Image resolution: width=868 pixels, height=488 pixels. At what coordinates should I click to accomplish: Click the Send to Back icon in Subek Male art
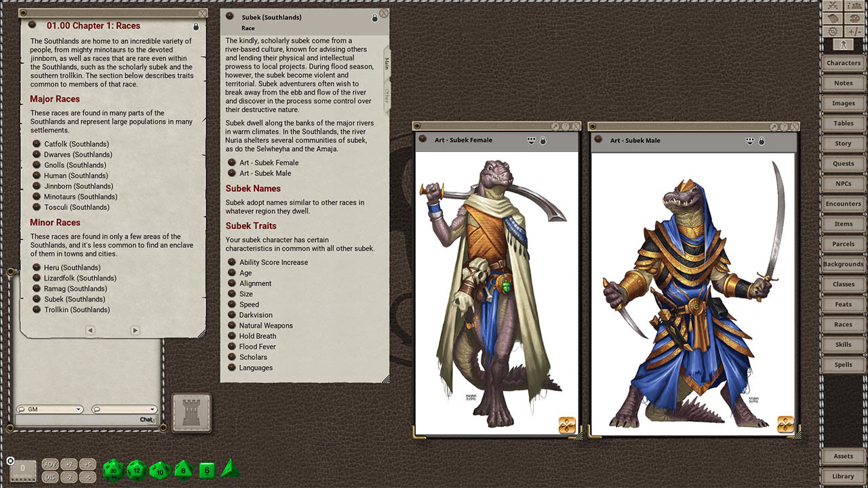coord(749,140)
